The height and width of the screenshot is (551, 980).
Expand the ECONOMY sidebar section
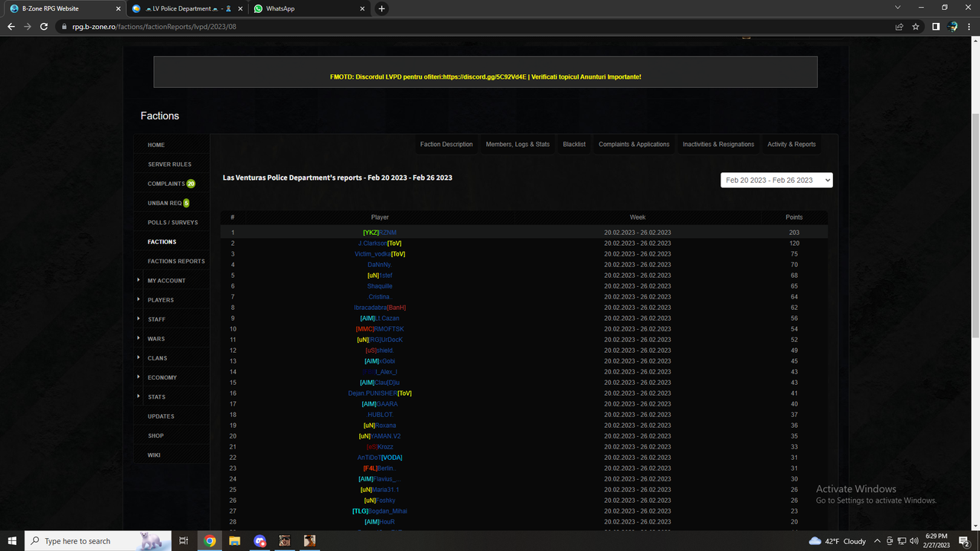coord(162,377)
